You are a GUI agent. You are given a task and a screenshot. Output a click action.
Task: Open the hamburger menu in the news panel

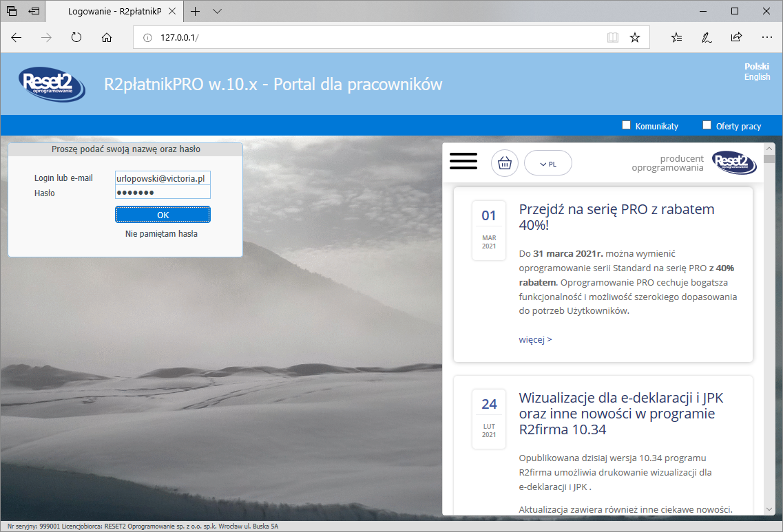click(463, 161)
